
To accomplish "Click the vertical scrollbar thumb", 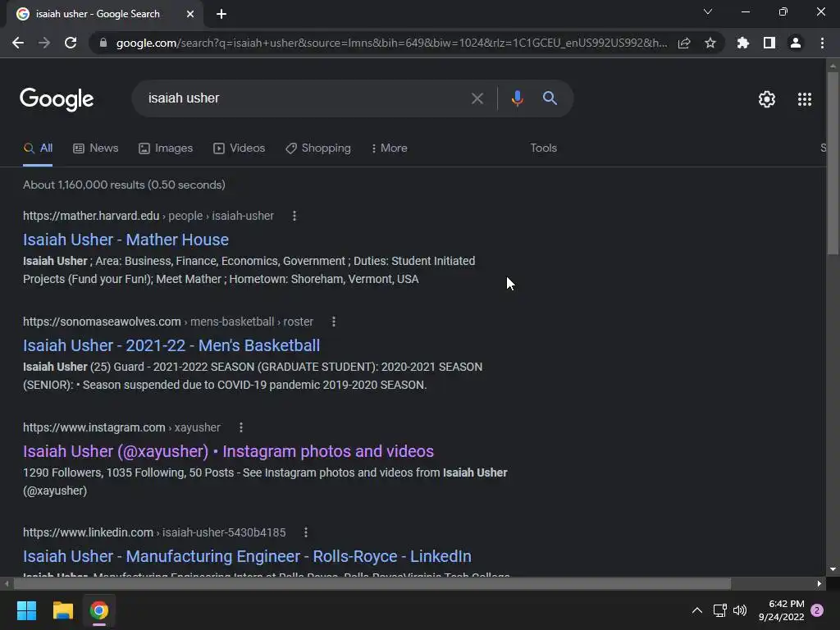I will tap(833, 163).
